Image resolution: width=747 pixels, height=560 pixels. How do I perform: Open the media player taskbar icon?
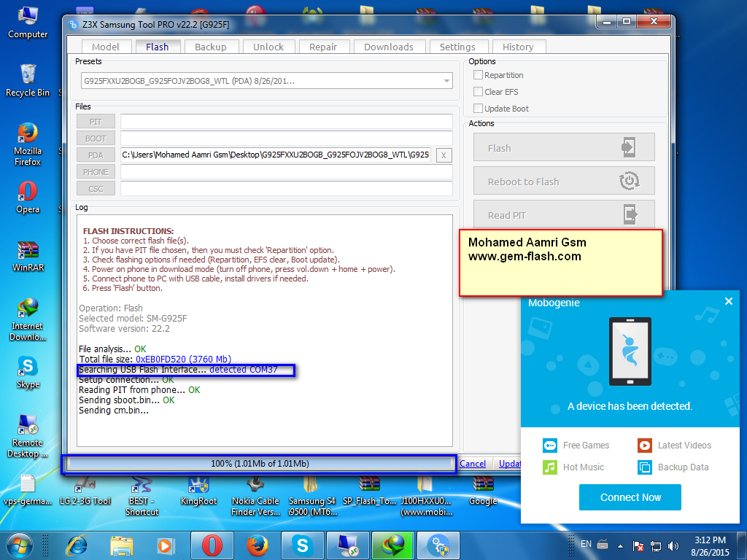tap(166, 545)
